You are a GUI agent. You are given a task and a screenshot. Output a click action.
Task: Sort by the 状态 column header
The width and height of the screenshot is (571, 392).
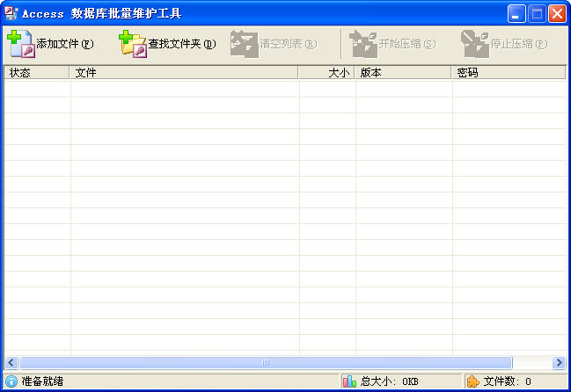click(x=37, y=73)
